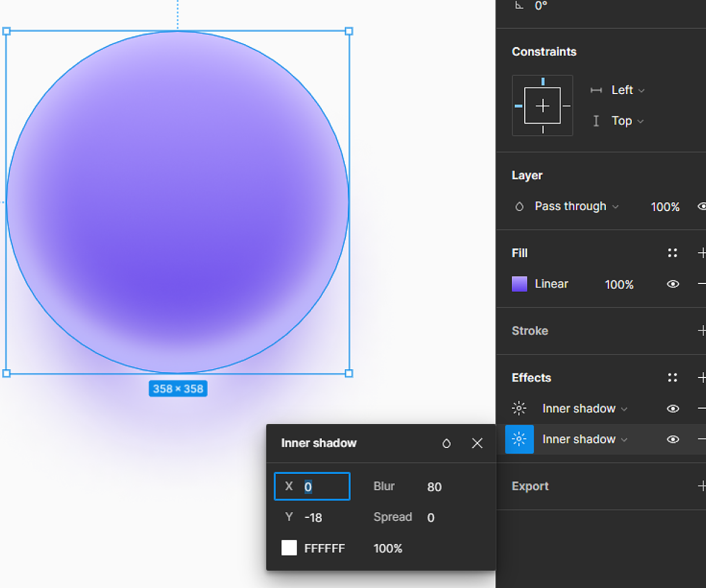
Task: Open Pass through blend mode dropdown
Action: point(577,206)
